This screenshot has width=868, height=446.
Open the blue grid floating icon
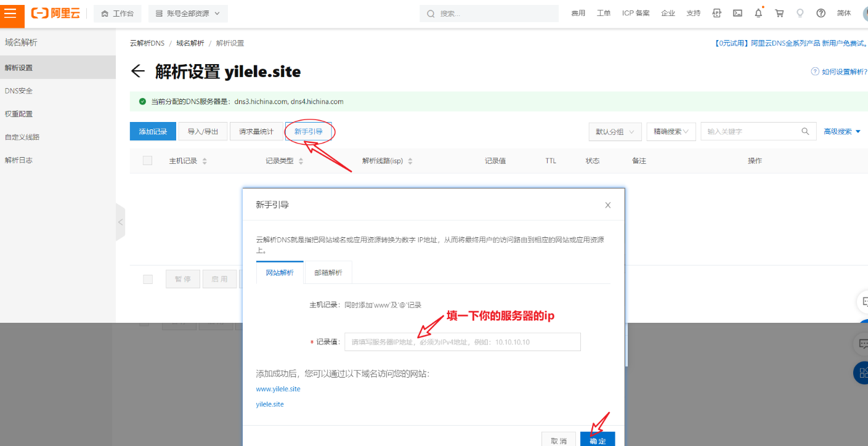coord(861,372)
